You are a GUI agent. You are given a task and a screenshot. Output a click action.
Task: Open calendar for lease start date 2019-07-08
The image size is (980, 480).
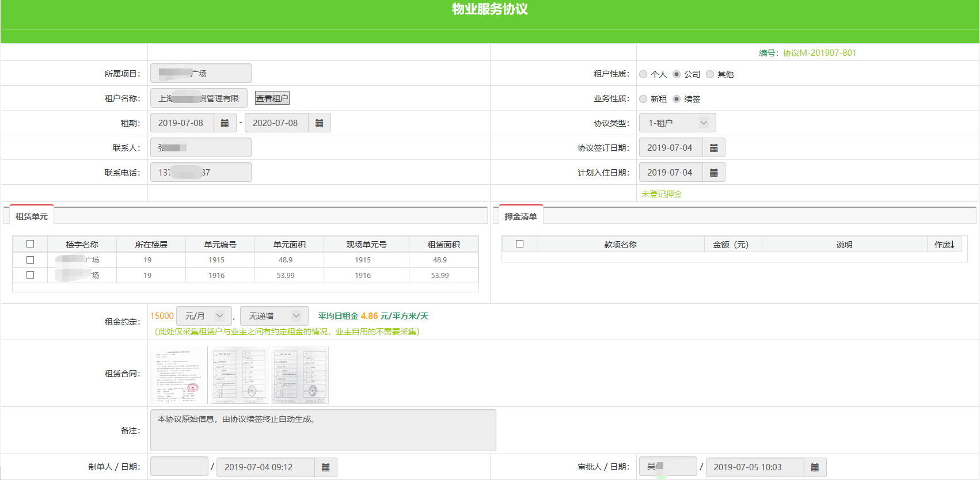click(x=225, y=123)
